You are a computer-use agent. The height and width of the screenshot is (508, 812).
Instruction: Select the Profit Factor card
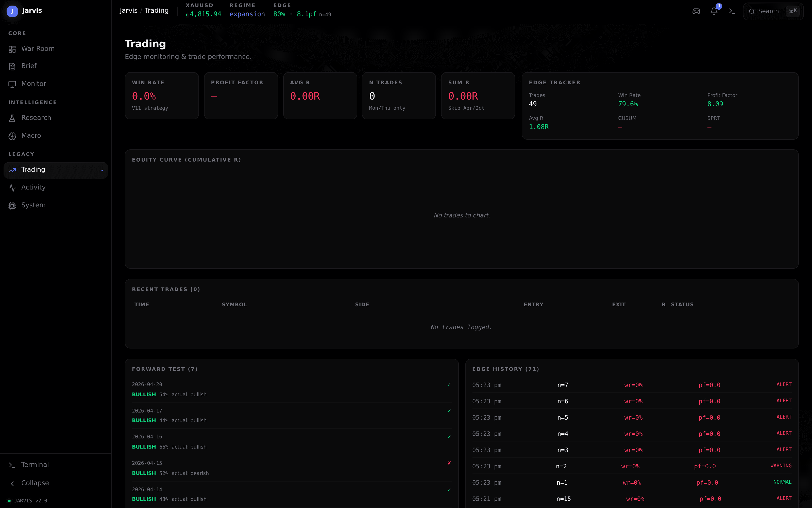(x=241, y=96)
